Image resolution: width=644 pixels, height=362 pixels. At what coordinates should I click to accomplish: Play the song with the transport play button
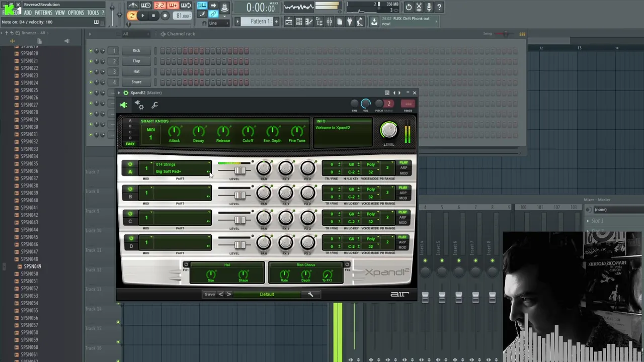[x=142, y=16]
